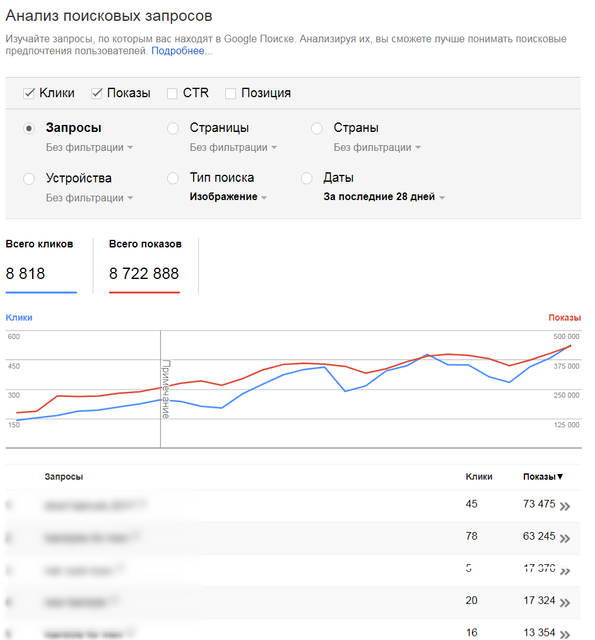Viewport: 595px width, 640px height.
Task: Open filter dropdown under Запросы
Action: coord(89,147)
